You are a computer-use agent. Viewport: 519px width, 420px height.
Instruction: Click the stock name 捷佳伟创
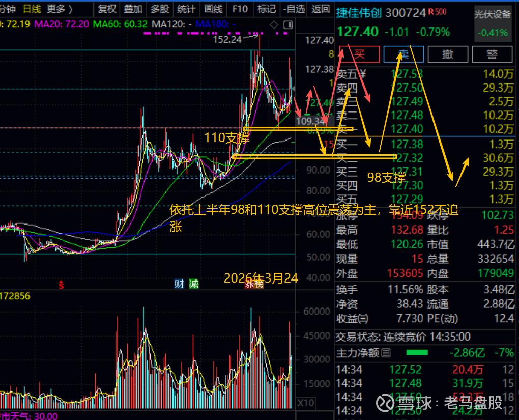(x=359, y=13)
